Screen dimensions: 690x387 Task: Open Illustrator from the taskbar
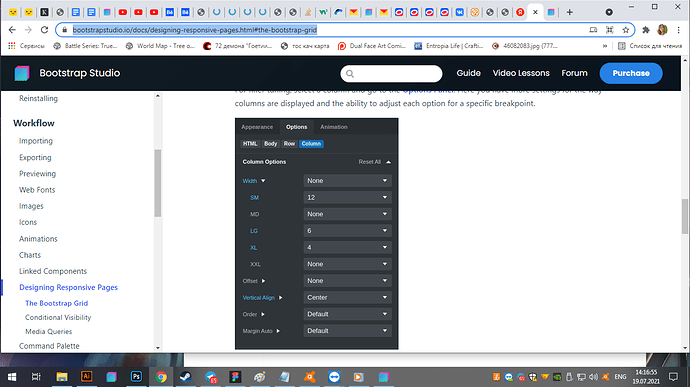click(x=87, y=376)
